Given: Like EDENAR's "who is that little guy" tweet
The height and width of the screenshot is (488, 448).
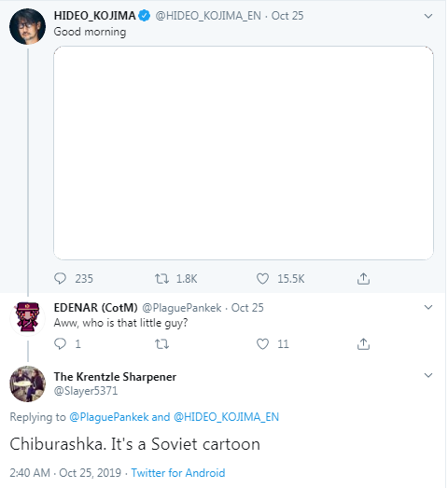Looking at the screenshot, I should (x=262, y=344).
